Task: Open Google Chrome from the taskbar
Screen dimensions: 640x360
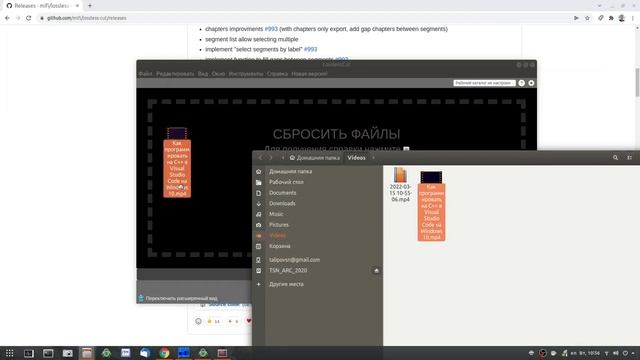Action: pos(164,353)
